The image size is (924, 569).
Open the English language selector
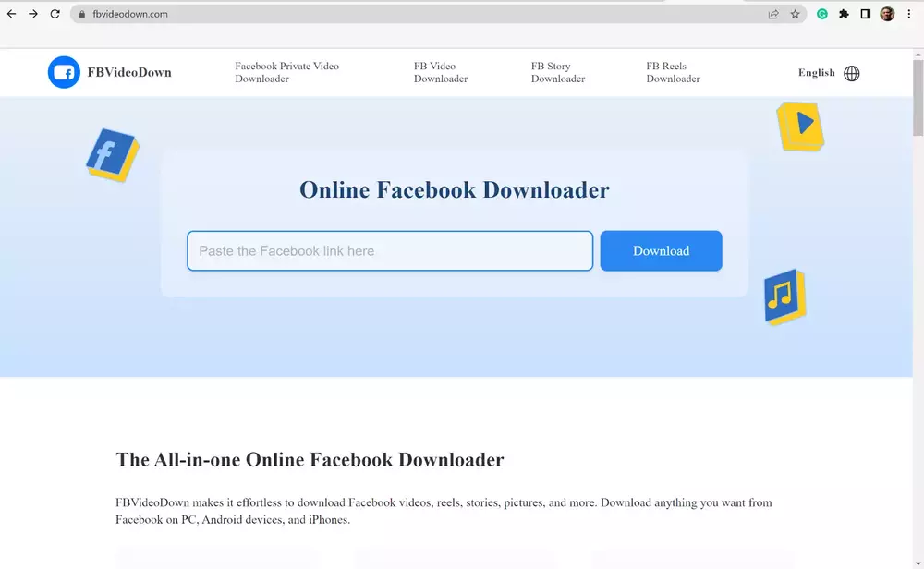click(x=816, y=72)
